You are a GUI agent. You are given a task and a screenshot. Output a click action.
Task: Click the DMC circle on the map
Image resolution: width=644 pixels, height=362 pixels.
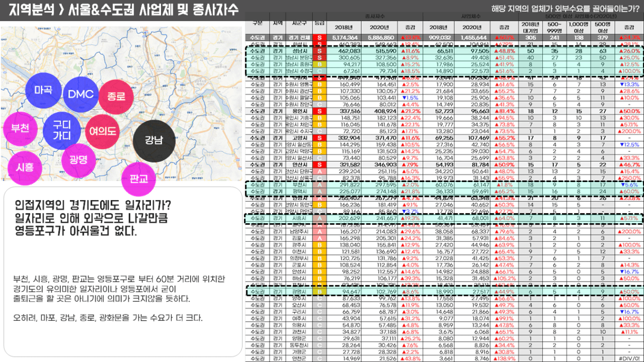(x=80, y=95)
